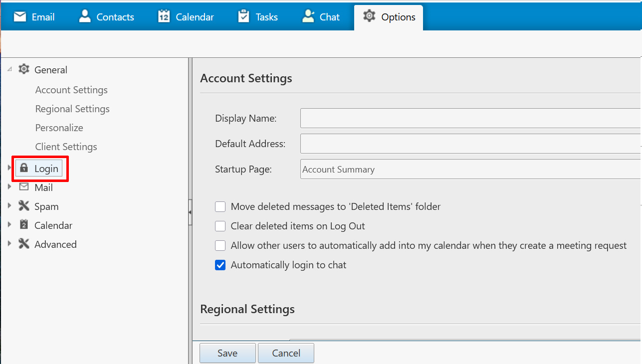Viewport: 642px width, 364px height.
Task: Click the Advanced tools icon
Action: click(24, 244)
